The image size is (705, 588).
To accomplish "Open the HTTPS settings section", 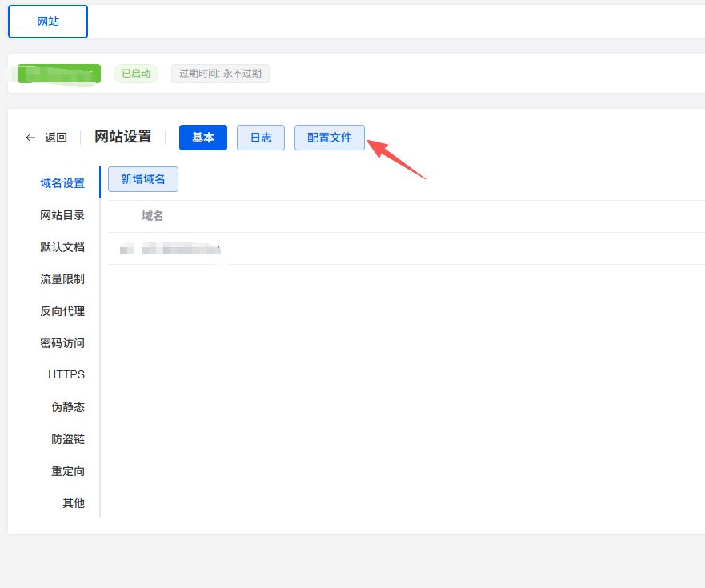I will click(x=66, y=375).
